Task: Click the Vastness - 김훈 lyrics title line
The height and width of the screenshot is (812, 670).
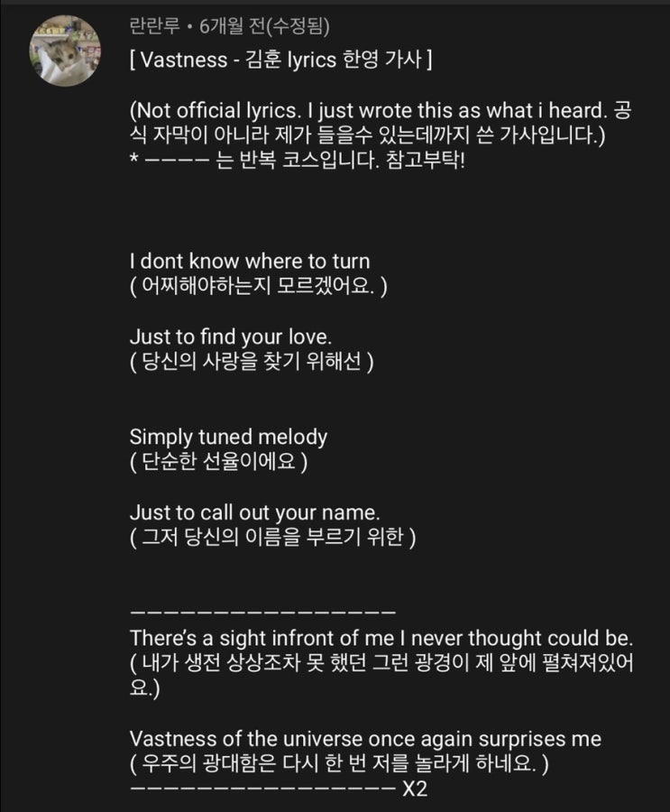Action: coord(281,61)
